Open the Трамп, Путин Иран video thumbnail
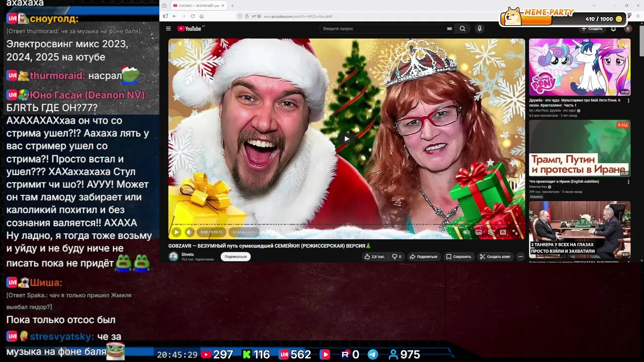This screenshot has height=362, width=644. pyautogui.click(x=580, y=148)
